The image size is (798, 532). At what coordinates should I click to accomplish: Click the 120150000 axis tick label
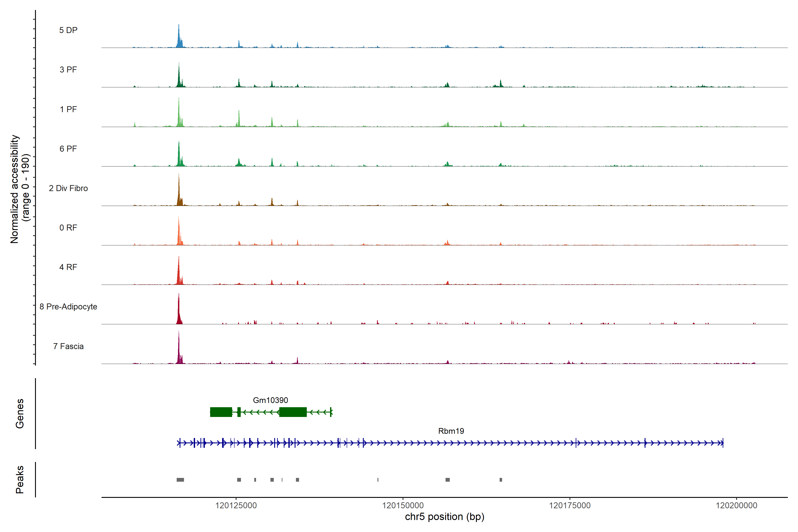pos(403,506)
